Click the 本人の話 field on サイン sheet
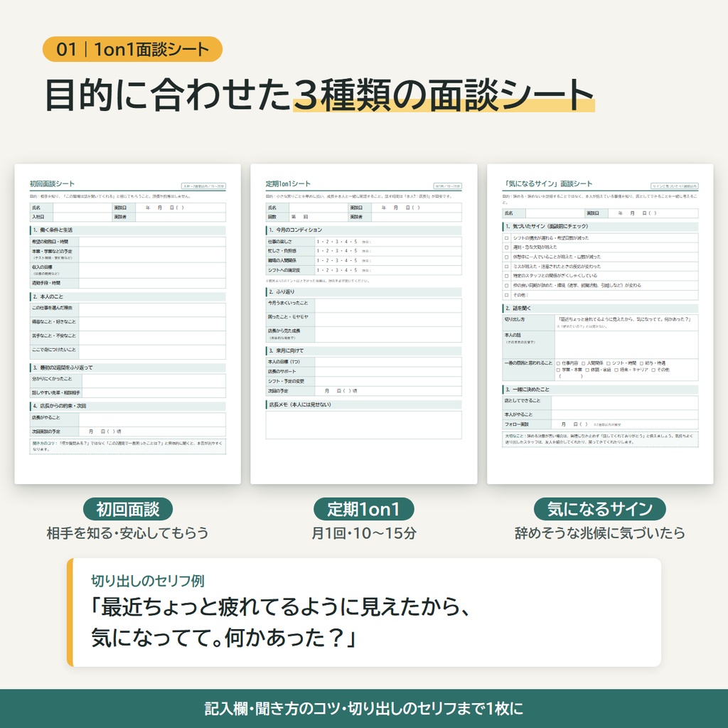Viewport: 728px width, 728px height. coord(627,345)
